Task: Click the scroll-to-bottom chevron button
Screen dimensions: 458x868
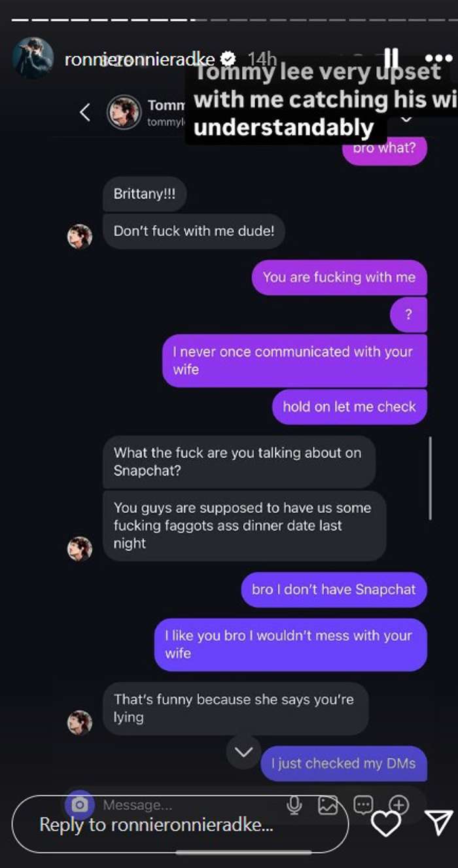Action: click(x=243, y=752)
